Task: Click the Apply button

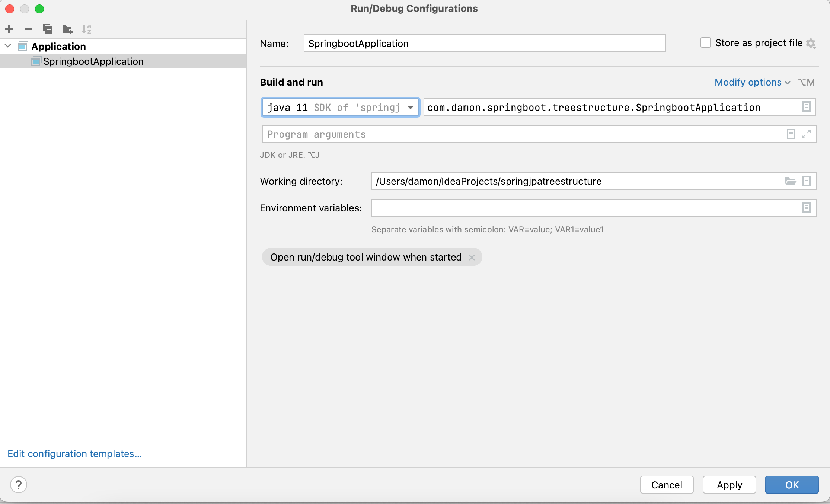Action: 729,485
